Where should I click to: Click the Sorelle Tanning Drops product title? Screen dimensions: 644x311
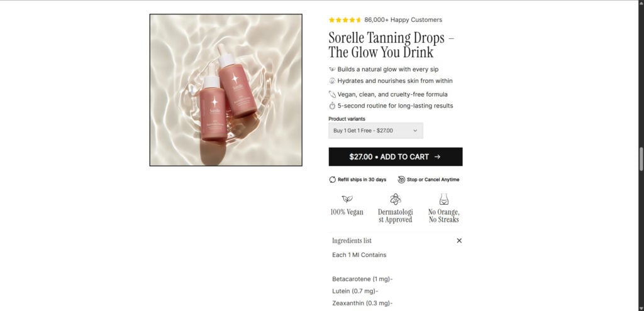391,45
